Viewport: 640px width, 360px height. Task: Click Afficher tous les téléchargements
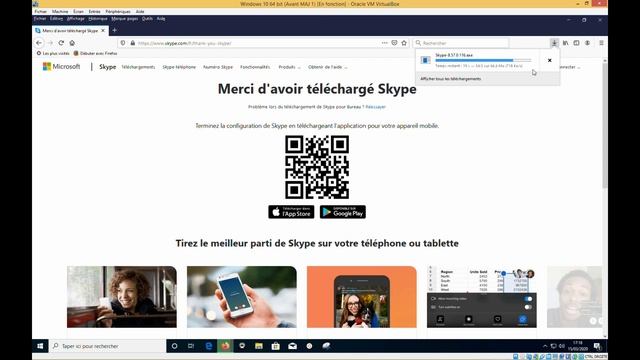451,79
